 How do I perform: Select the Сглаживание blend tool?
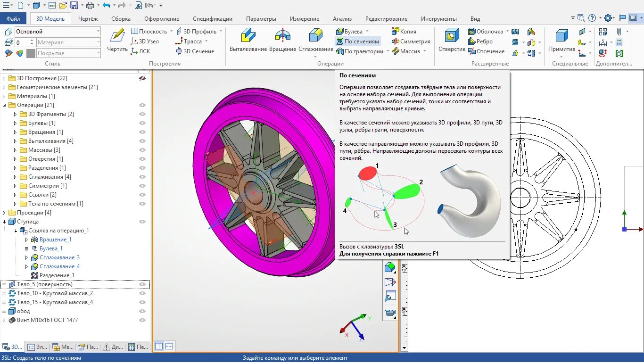pyautogui.click(x=315, y=40)
